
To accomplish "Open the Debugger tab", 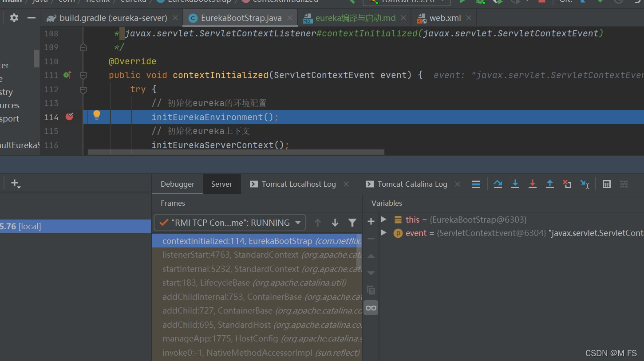I will coord(178,184).
